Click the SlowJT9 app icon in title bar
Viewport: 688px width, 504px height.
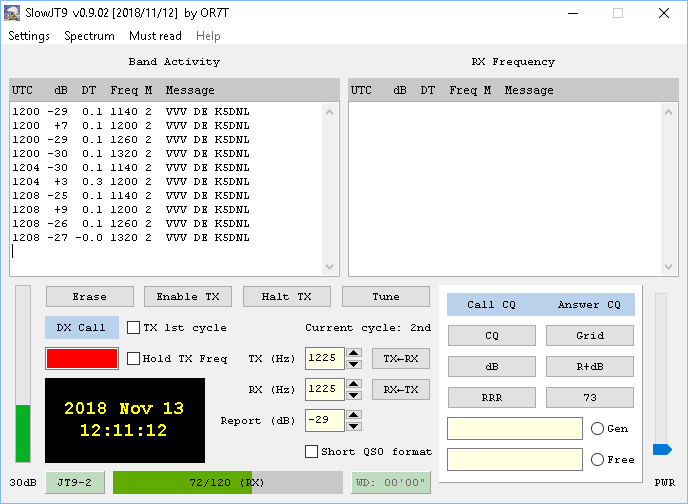coord(12,13)
